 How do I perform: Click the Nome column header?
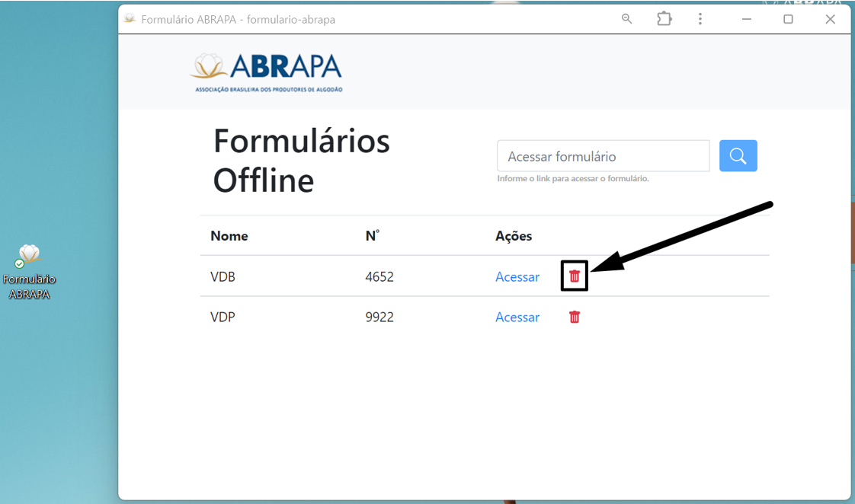[x=229, y=236]
